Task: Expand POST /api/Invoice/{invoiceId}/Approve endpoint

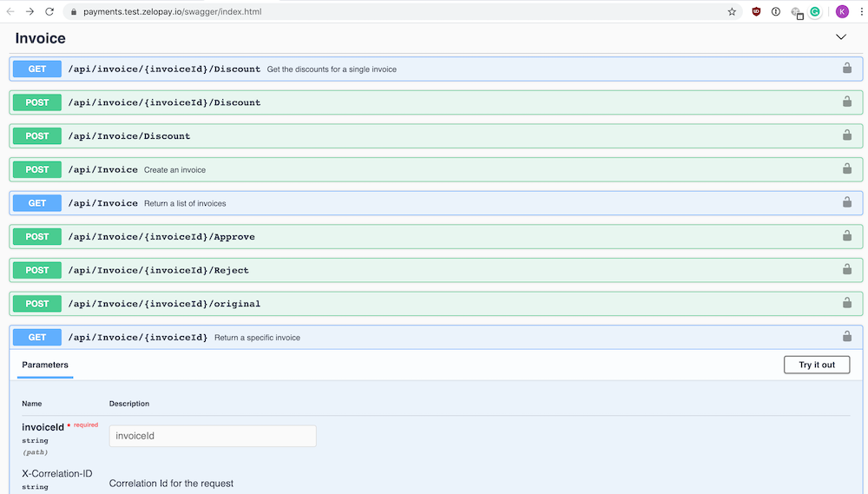Action: click(x=161, y=237)
